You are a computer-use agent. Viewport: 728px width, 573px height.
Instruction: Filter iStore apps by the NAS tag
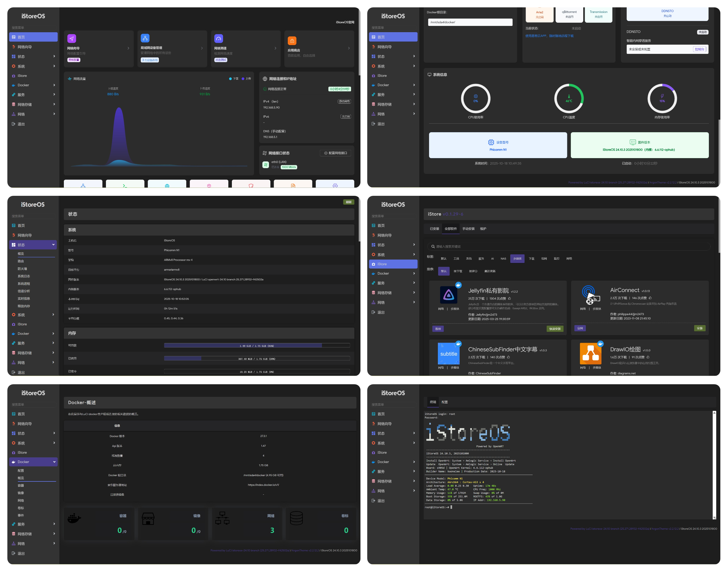[x=503, y=259]
